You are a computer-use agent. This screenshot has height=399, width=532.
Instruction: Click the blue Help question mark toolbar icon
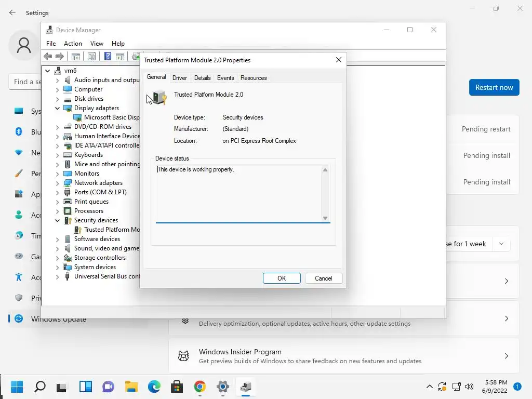tap(108, 56)
